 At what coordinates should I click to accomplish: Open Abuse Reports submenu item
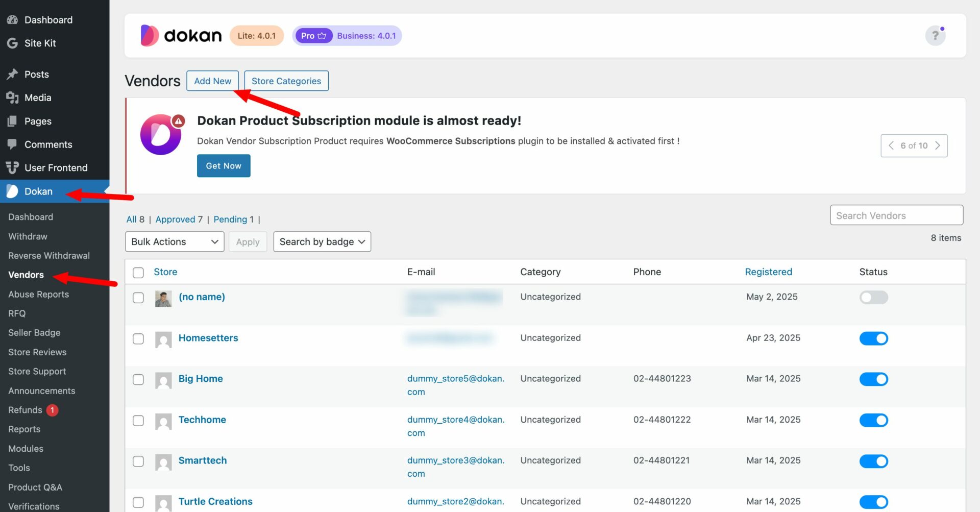pos(38,294)
